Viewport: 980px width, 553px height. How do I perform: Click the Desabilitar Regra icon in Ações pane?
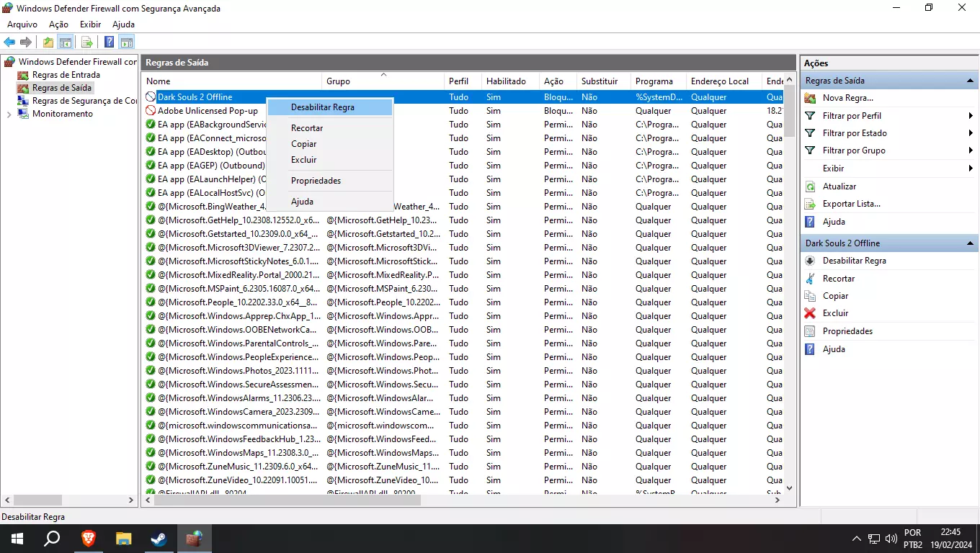[x=810, y=261]
